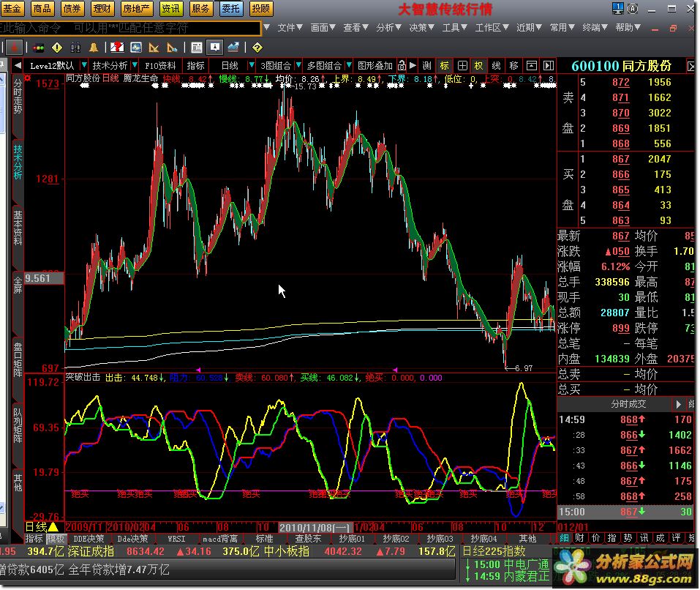Select the 财 tab in quote panel
The width and height of the screenshot is (700, 590).
point(580,538)
